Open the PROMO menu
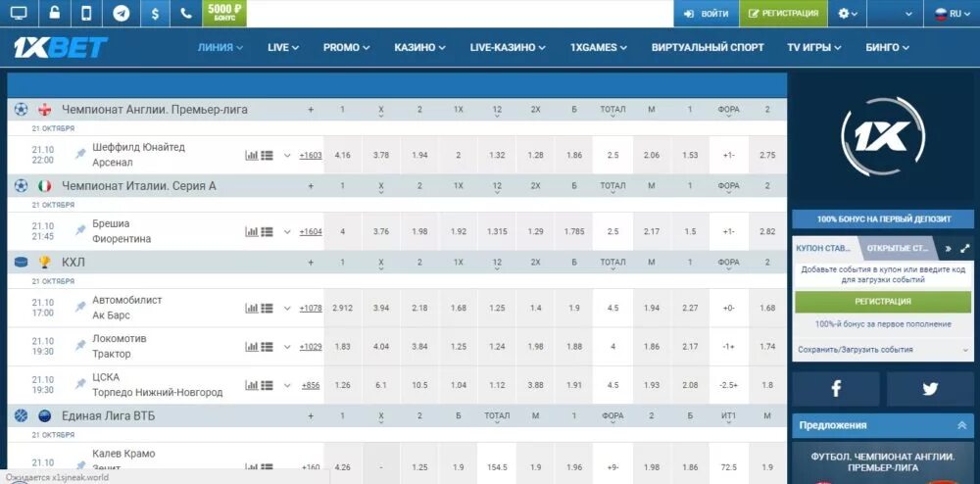This screenshot has height=484, width=980. (x=346, y=47)
